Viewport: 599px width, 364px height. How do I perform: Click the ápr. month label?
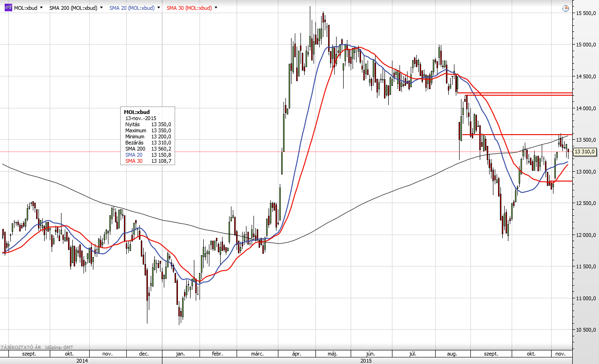(296, 354)
